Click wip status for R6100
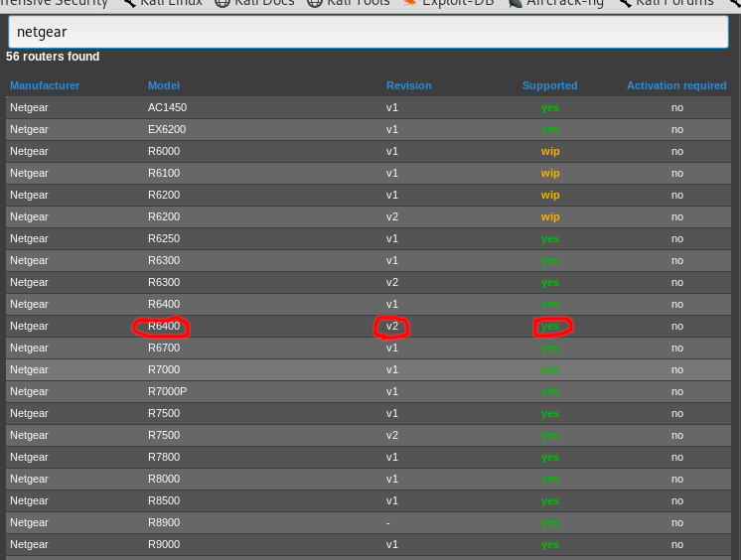741x560 pixels. 550,173
